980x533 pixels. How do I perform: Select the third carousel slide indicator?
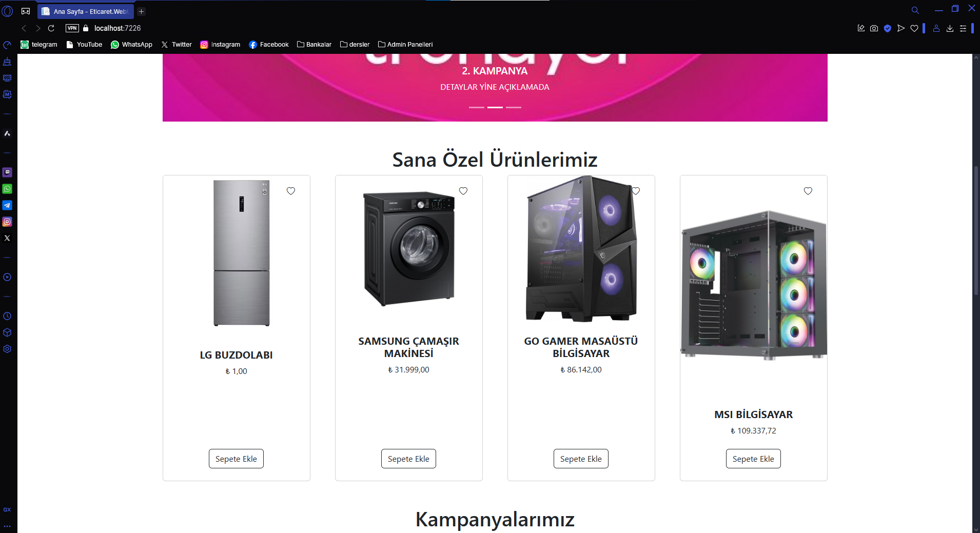tap(514, 107)
